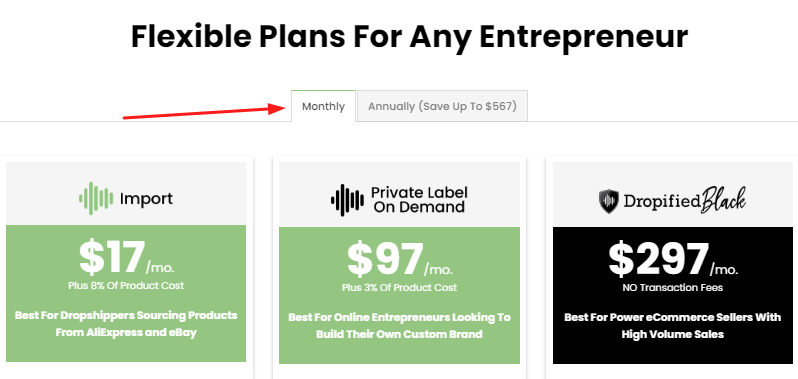
Task: Click the AliExpress and eBay dropshippers description
Action: [126, 325]
